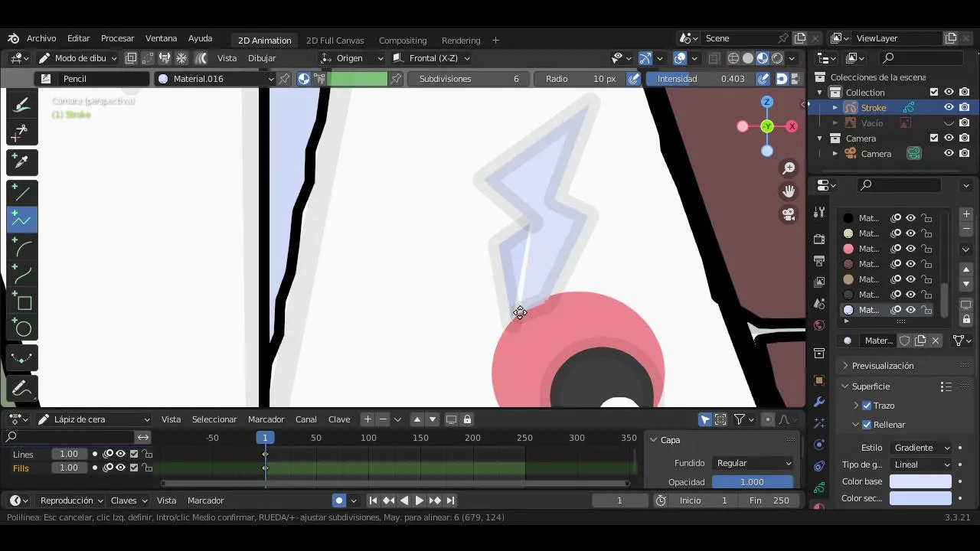This screenshot has height=551, width=980.
Task: Select the Polyline tool
Action: point(22,220)
